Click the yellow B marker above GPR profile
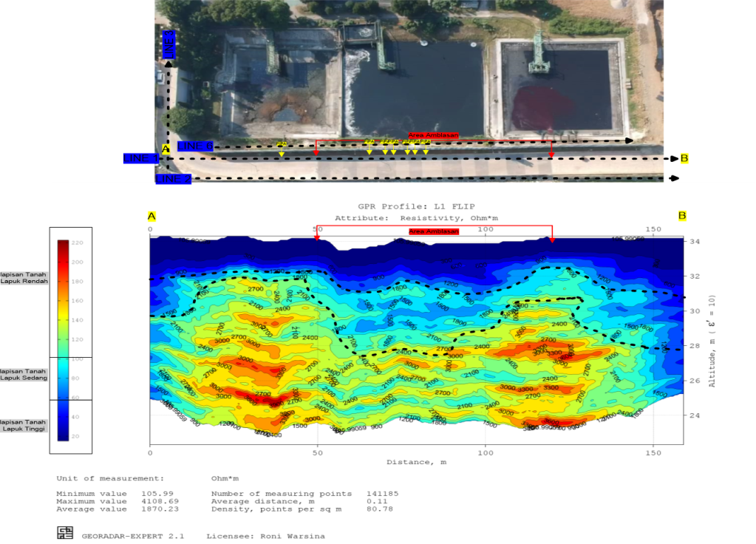This screenshot has width=756, height=544. (x=682, y=216)
